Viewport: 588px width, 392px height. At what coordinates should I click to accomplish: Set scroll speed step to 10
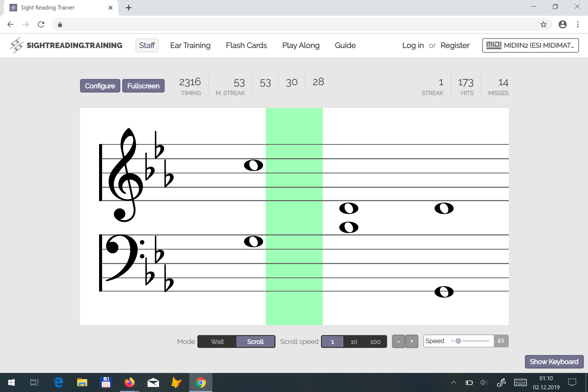tap(354, 342)
